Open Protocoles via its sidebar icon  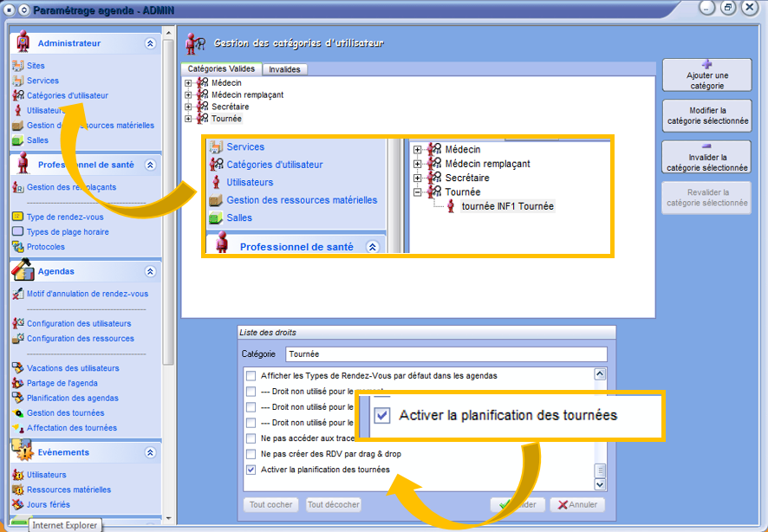coord(17,247)
